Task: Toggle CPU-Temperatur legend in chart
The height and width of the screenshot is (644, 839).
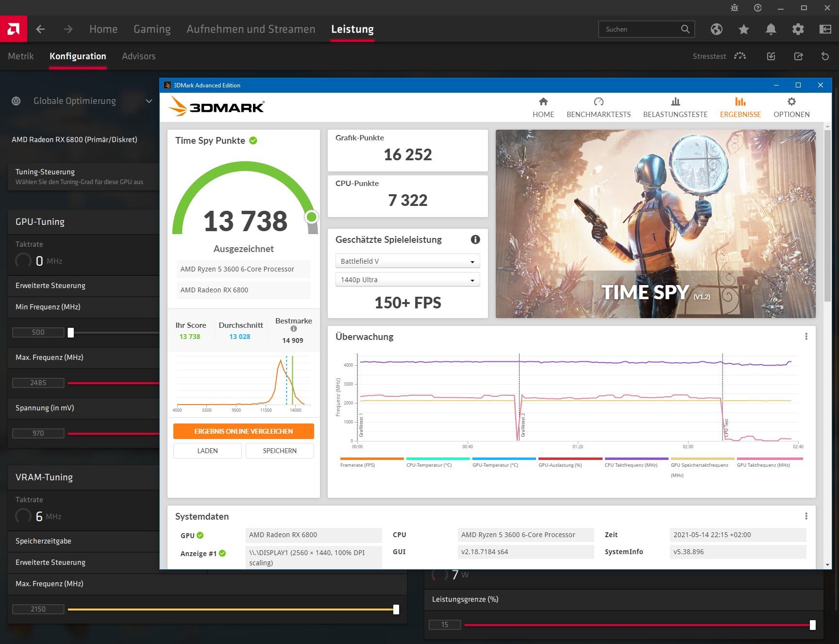Action: pyautogui.click(x=438, y=462)
